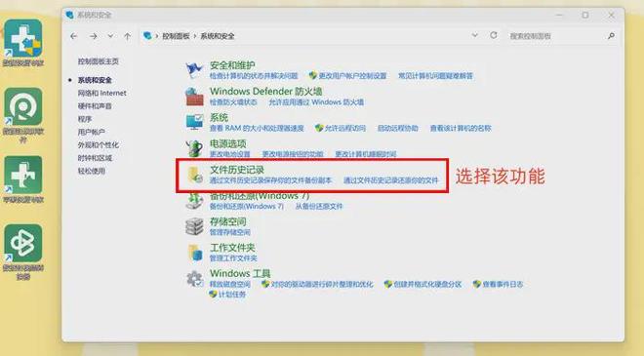Click 通过文件历史记录还原你的文件 link

391,180
